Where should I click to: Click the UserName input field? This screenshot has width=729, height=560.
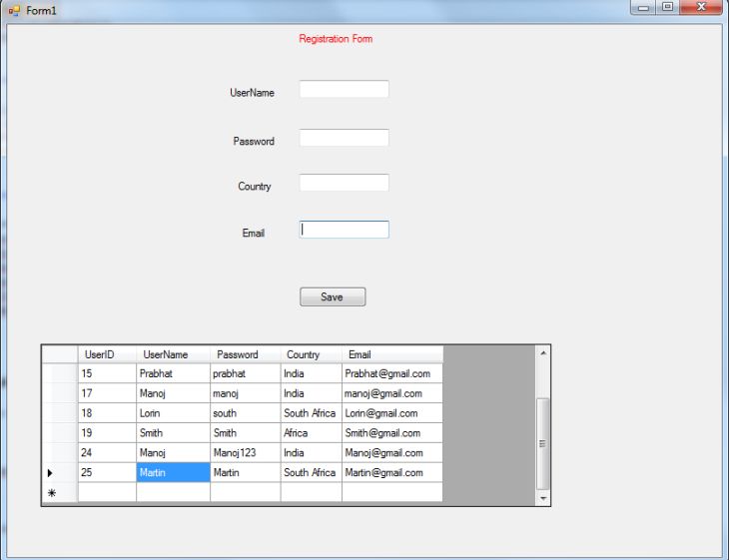(x=345, y=89)
